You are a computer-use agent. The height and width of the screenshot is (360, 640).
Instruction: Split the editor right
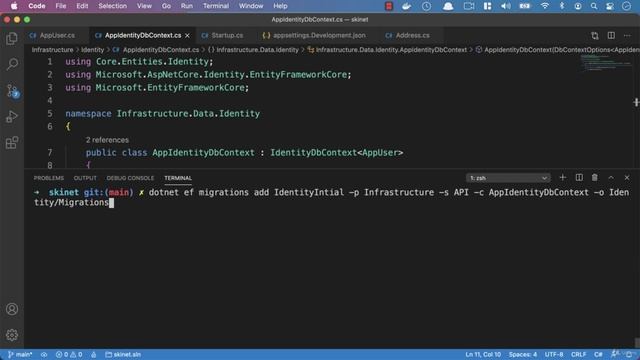[x=611, y=36]
